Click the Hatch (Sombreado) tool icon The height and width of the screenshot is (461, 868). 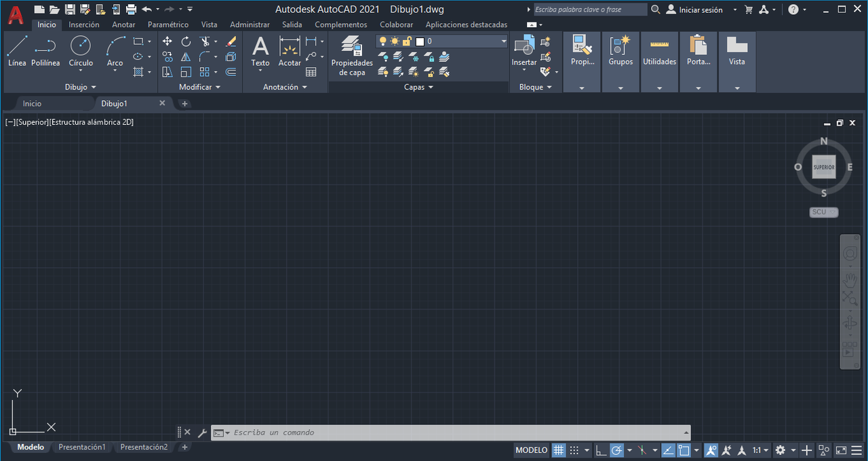click(x=138, y=72)
